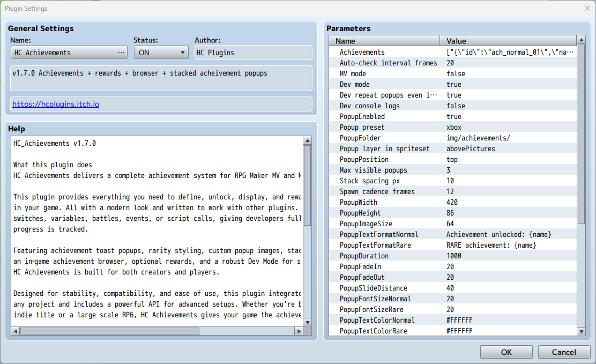The height and width of the screenshot is (364, 596).
Task: Select the Popup layer in spriteset parameter
Action: tap(453, 148)
